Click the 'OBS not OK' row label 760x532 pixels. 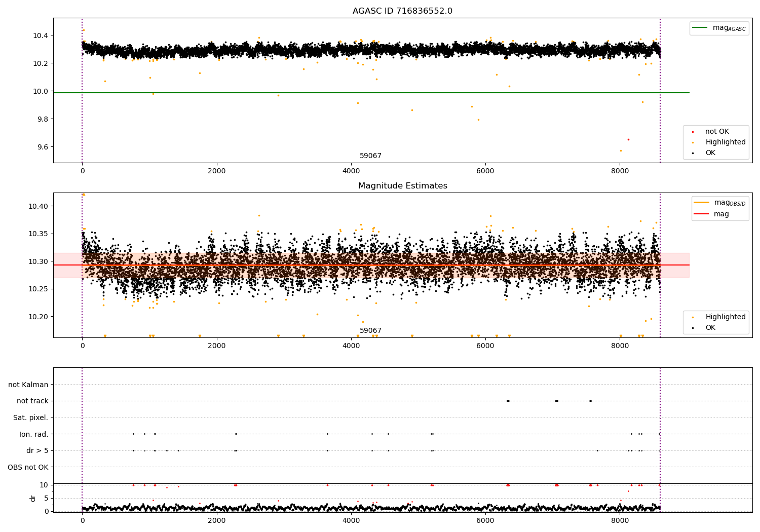(28, 467)
